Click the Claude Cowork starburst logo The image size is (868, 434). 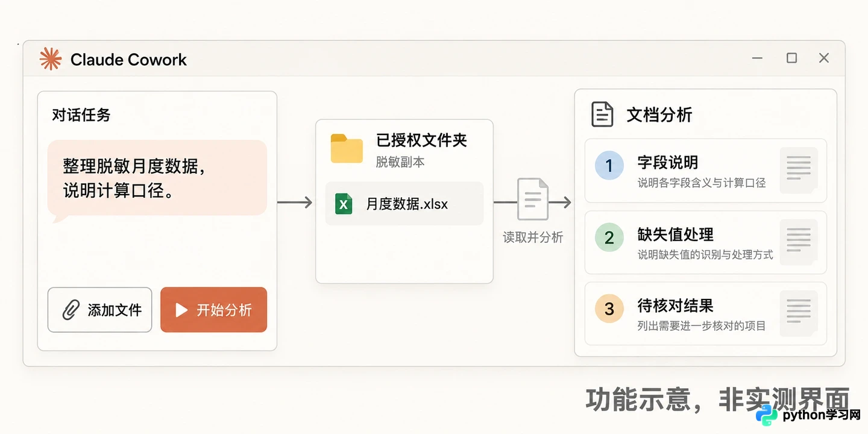click(50, 59)
